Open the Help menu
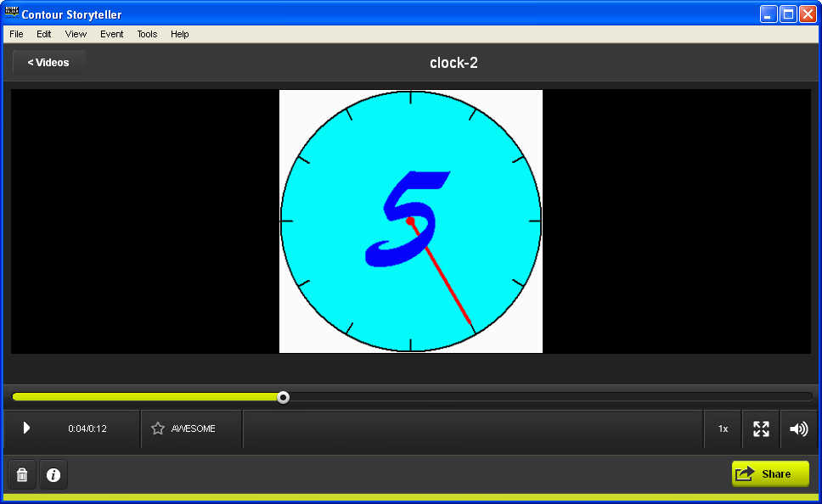The height and width of the screenshot is (504, 822). pyautogui.click(x=179, y=34)
